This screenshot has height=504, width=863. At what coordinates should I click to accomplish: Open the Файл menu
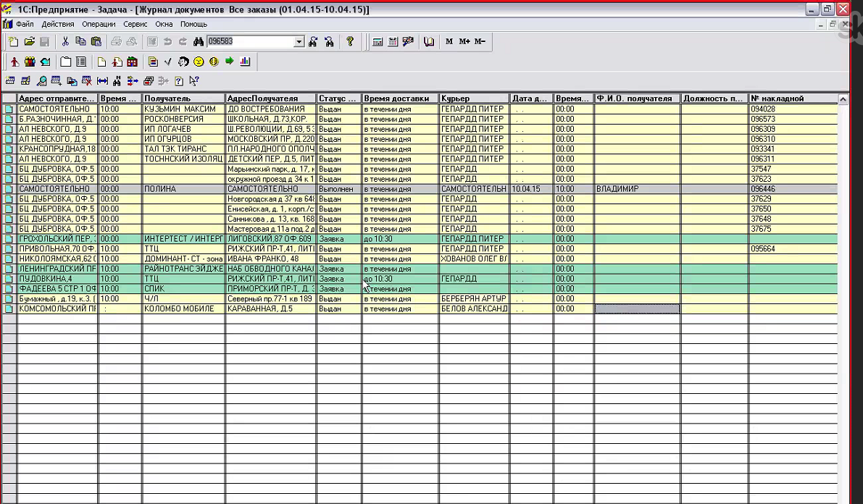25,24
